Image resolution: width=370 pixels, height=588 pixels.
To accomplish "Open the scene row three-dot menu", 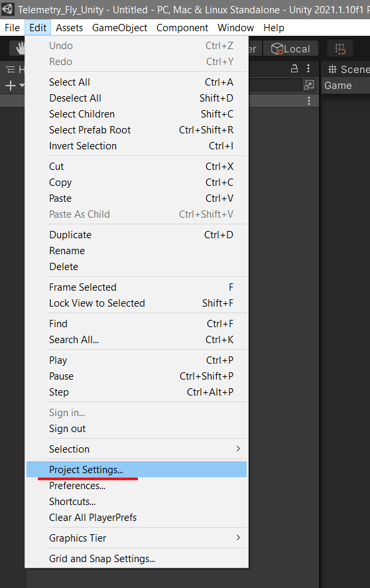I will 309,101.
